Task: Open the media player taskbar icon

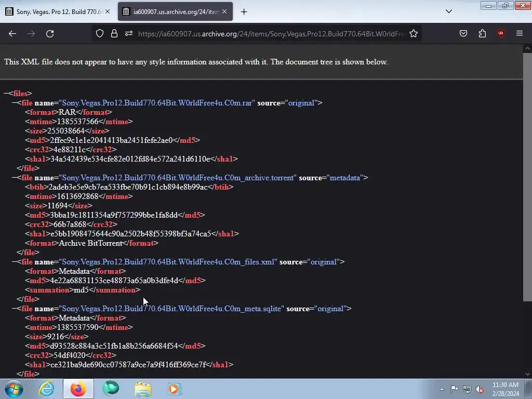Action: tap(175, 389)
